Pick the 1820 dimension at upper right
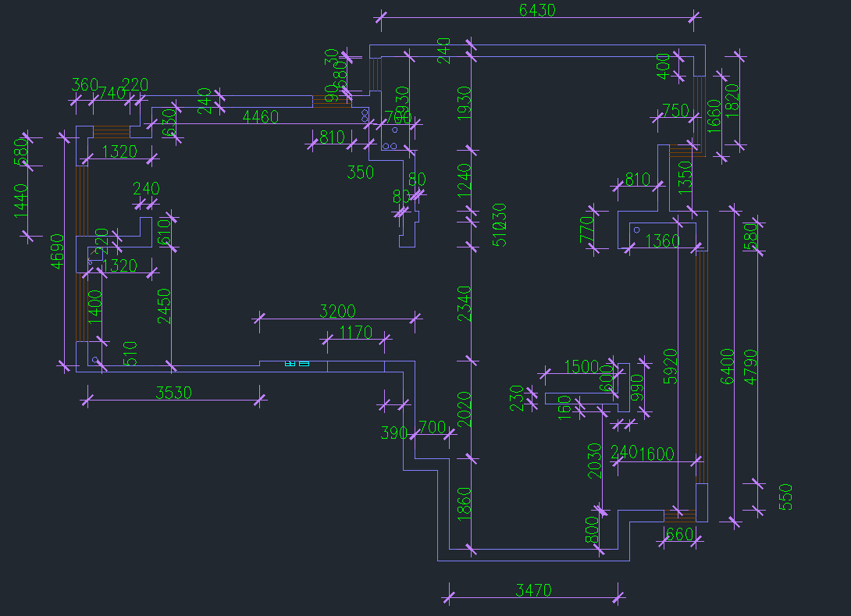The width and height of the screenshot is (851, 616). 732,101
